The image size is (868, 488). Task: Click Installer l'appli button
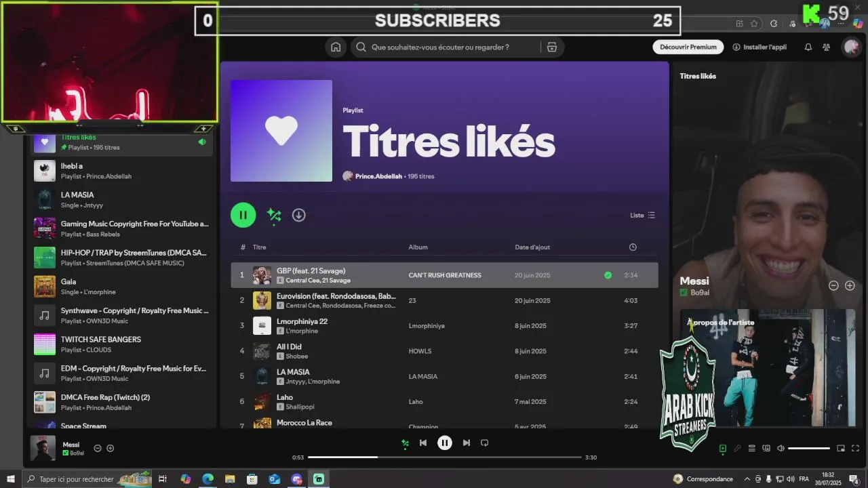(759, 47)
